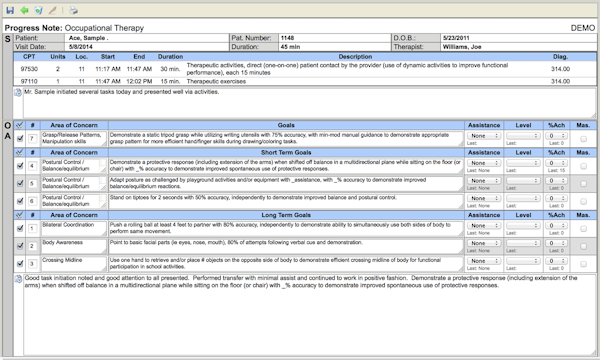600x360 pixels.
Task: Click the %Ach stepper for Grasp/Release goal
Action: click(556, 136)
